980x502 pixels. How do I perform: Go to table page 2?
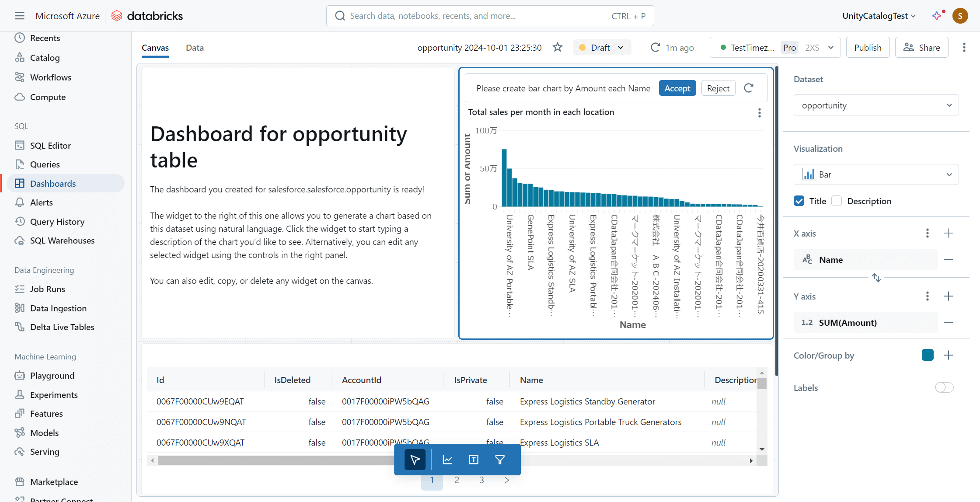coord(457,480)
